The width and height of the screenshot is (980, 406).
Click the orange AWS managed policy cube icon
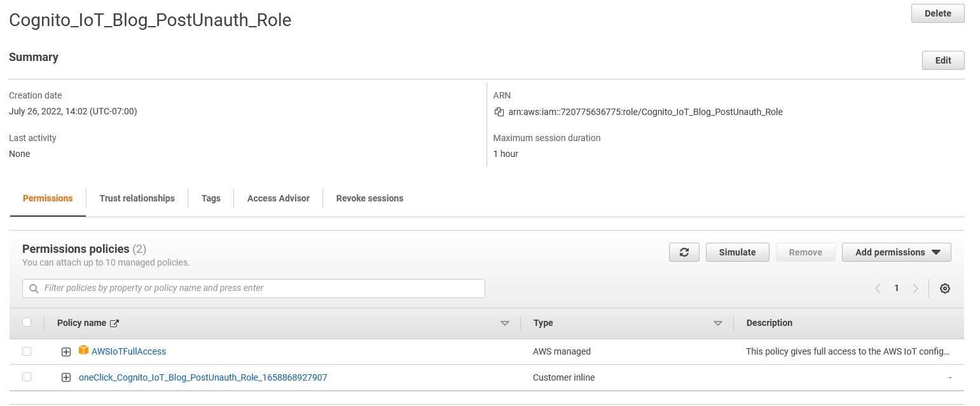tap(83, 350)
